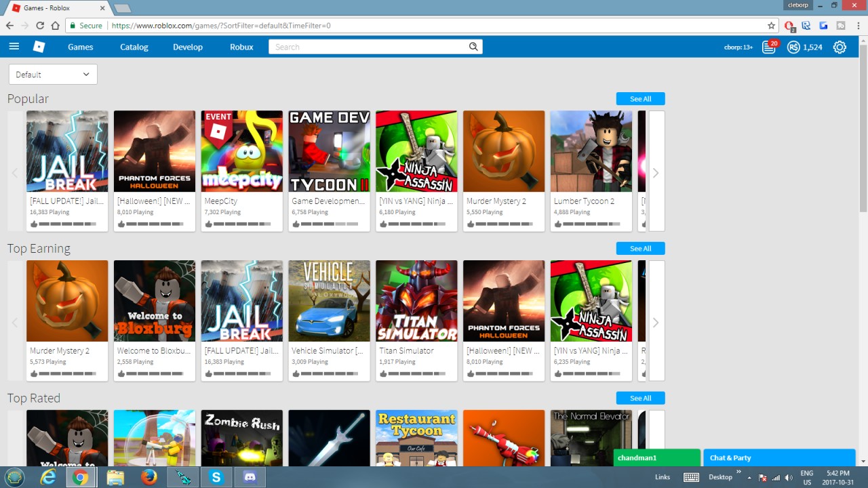868x488 pixels.
Task: Open Chrome menu three dots
Action: coord(857,25)
